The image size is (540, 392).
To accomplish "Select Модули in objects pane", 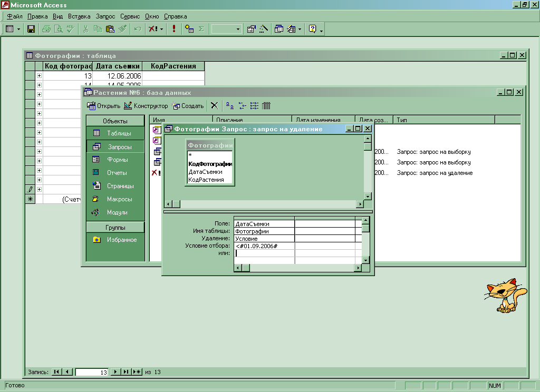I will (115, 212).
